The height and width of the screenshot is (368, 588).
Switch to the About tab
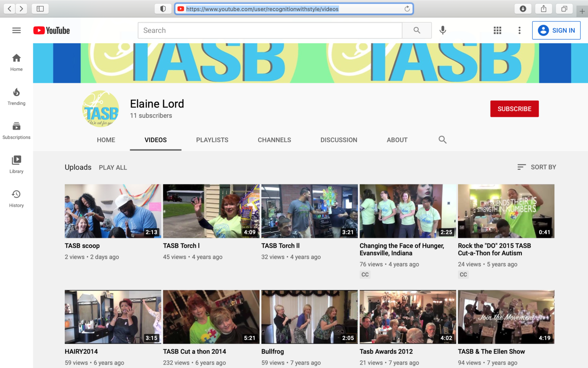(397, 140)
